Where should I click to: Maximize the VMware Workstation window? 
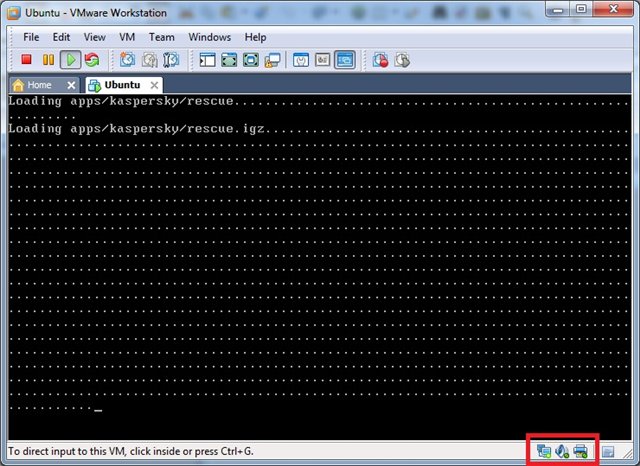582,9
